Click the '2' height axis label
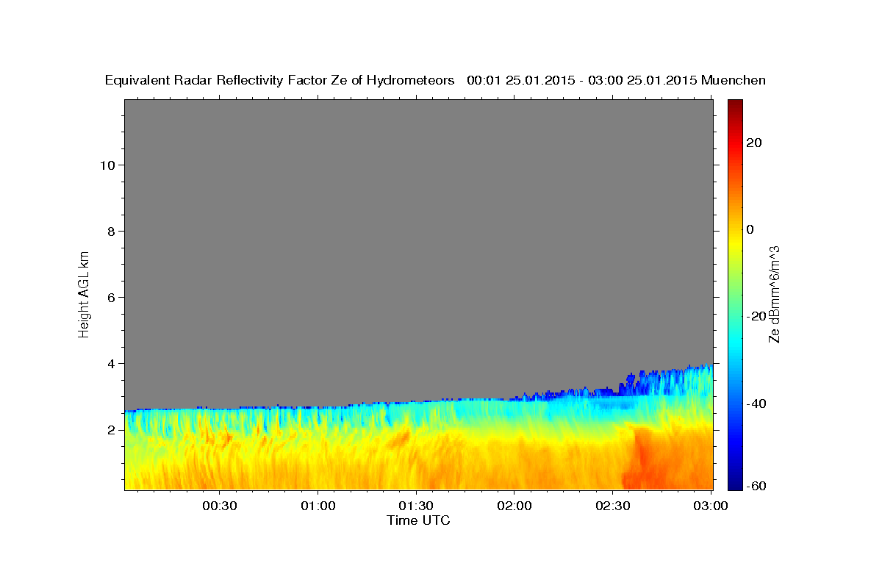882x588 pixels. [x=112, y=429]
